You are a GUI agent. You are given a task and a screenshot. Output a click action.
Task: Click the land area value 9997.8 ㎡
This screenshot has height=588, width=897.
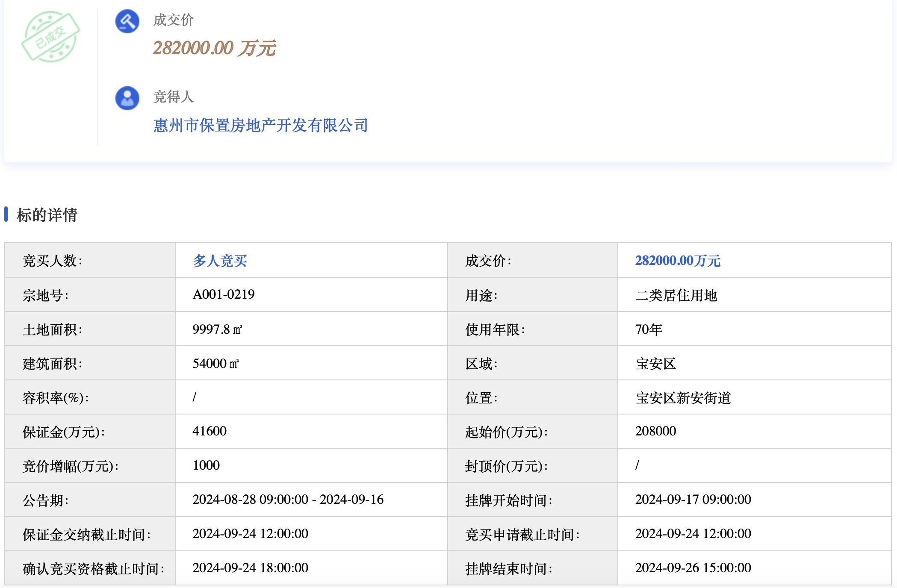click(x=217, y=329)
